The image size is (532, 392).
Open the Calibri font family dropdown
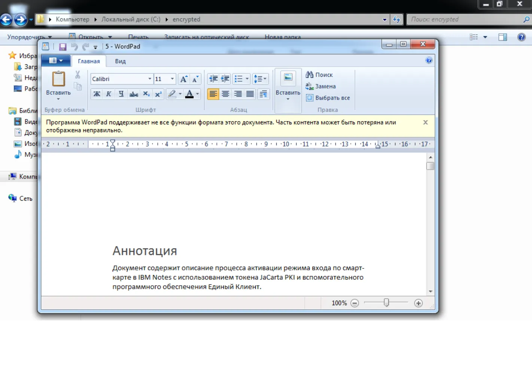[x=150, y=79]
